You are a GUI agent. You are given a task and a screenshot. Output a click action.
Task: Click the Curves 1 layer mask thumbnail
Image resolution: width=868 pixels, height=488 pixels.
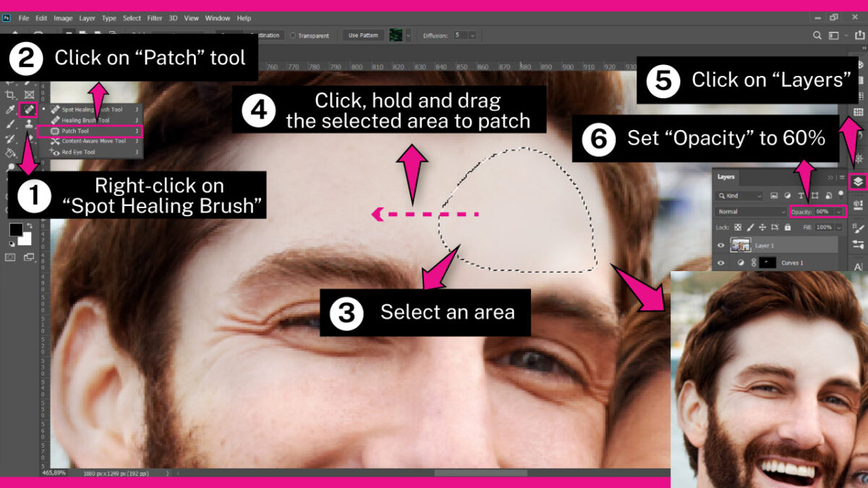[x=767, y=262]
